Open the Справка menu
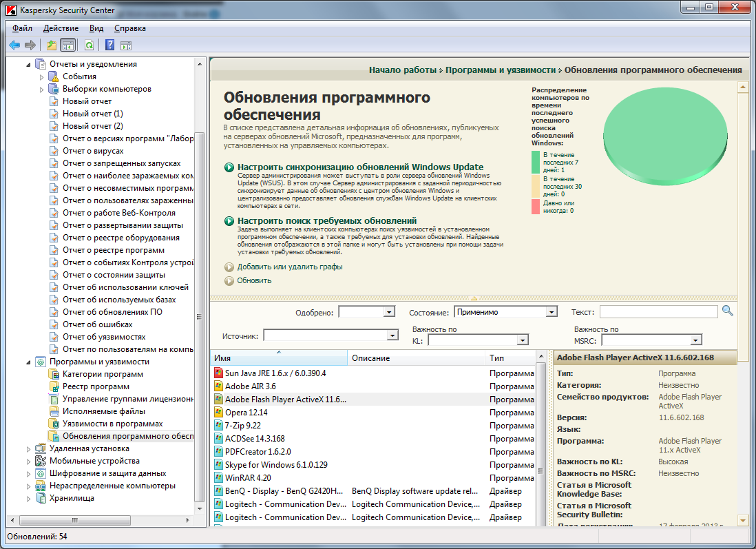This screenshot has height=549, width=756. coord(129,28)
